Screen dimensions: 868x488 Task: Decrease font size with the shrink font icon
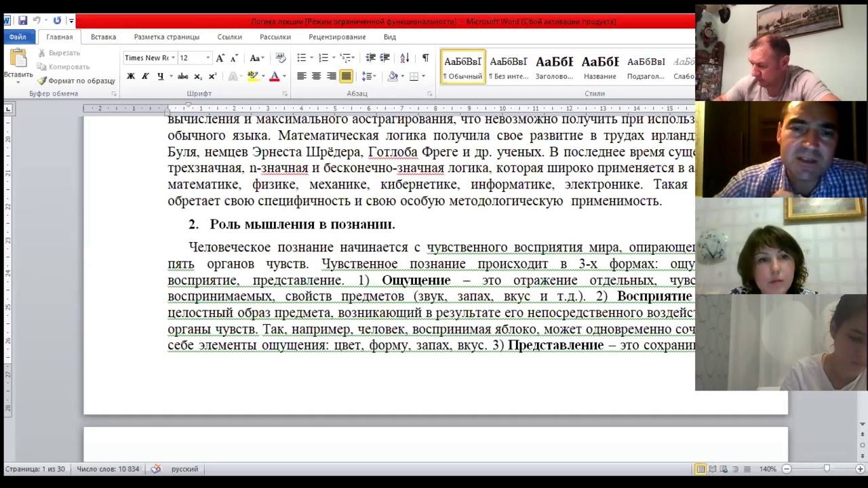[234, 58]
